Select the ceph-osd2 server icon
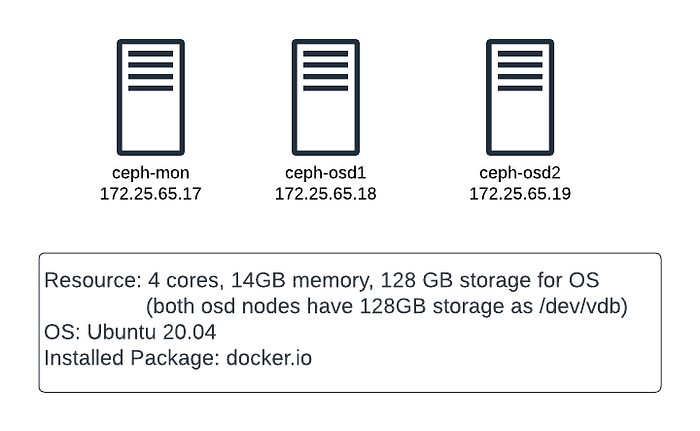Image resolution: width=700 pixels, height=431 pixels. (520, 97)
